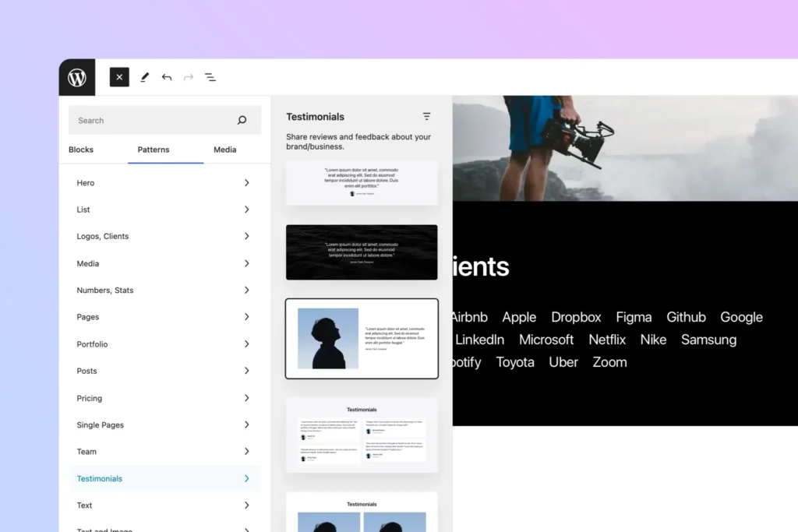Click the Netflix client name
Screen dimensions: 798x532
coord(607,340)
